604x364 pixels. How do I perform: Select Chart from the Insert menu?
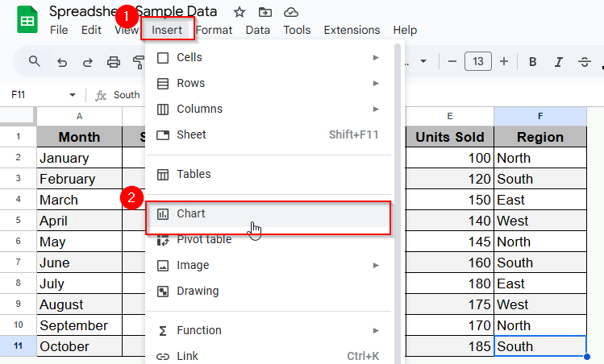(269, 214)
